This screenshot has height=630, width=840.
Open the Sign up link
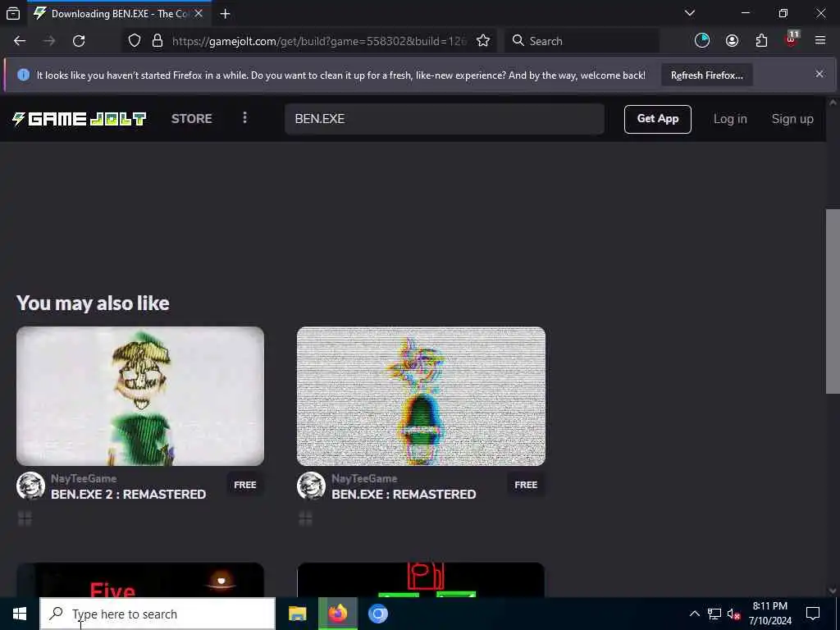pos(792,119)
